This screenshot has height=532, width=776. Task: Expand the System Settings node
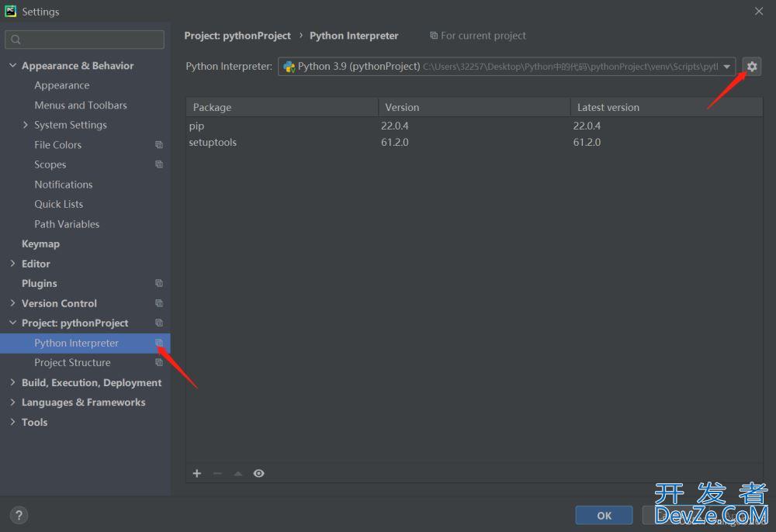26,125
